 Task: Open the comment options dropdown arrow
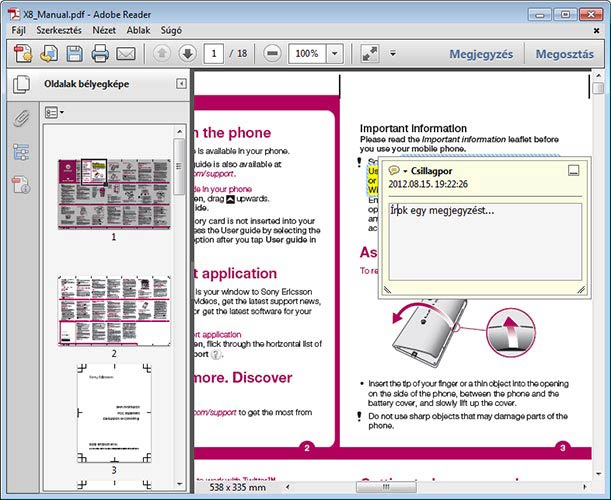click(x=405, y=171)
